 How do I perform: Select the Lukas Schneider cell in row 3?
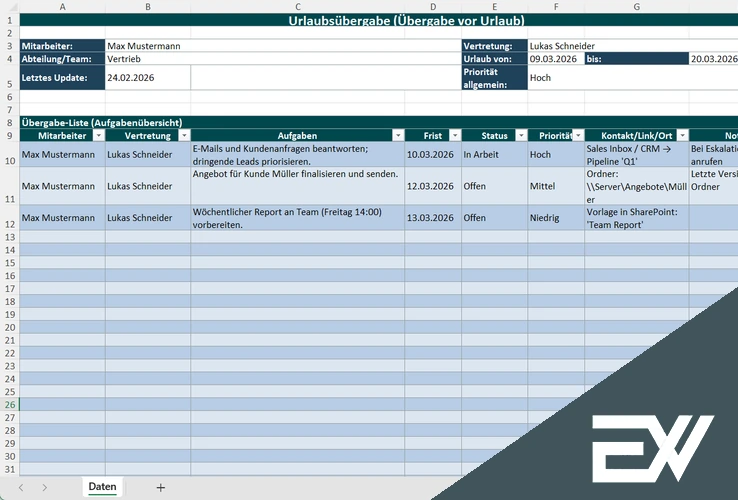coord(633,46)
